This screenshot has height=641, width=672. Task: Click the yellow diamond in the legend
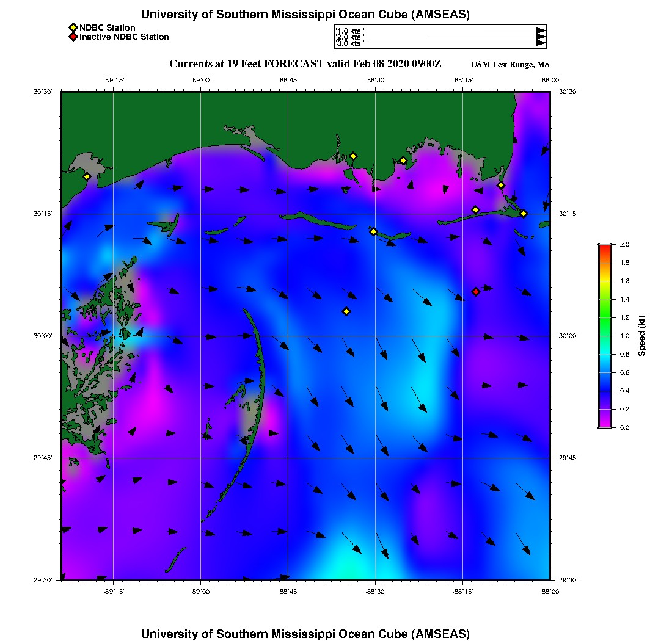73,27
